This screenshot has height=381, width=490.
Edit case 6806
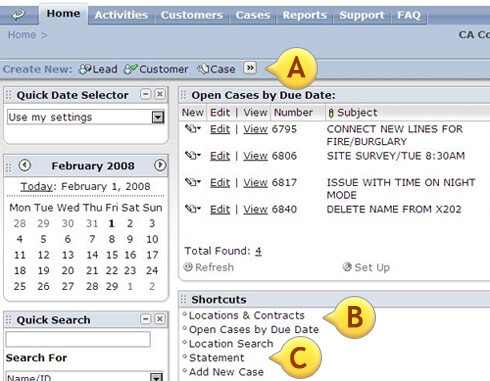pyautogui.click(x=220, y=156)
